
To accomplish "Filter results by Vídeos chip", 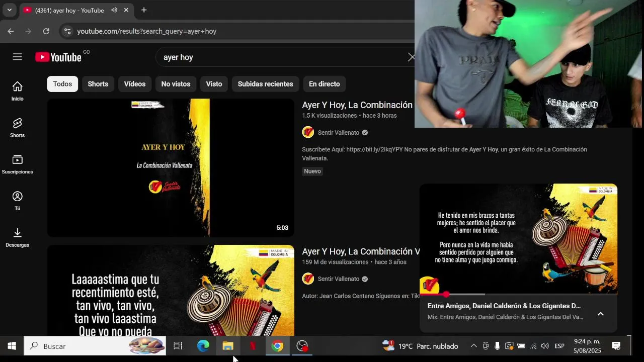I will pos(135,84).
